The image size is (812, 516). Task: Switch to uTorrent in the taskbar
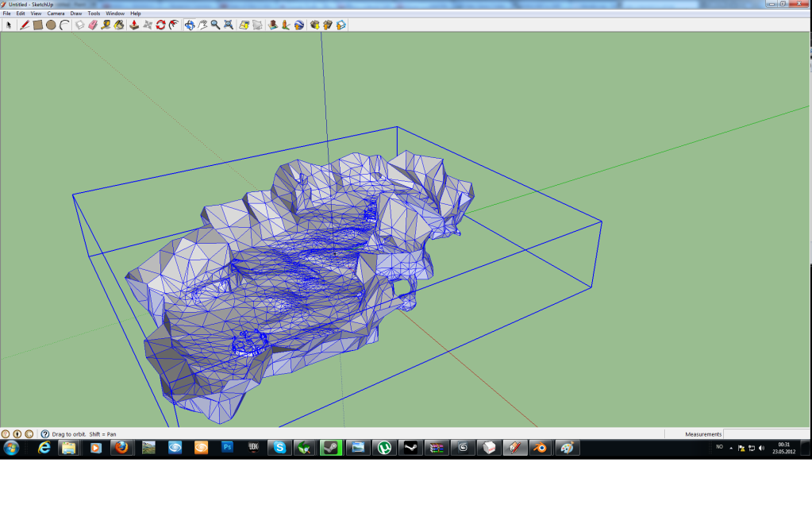point(384,448)
